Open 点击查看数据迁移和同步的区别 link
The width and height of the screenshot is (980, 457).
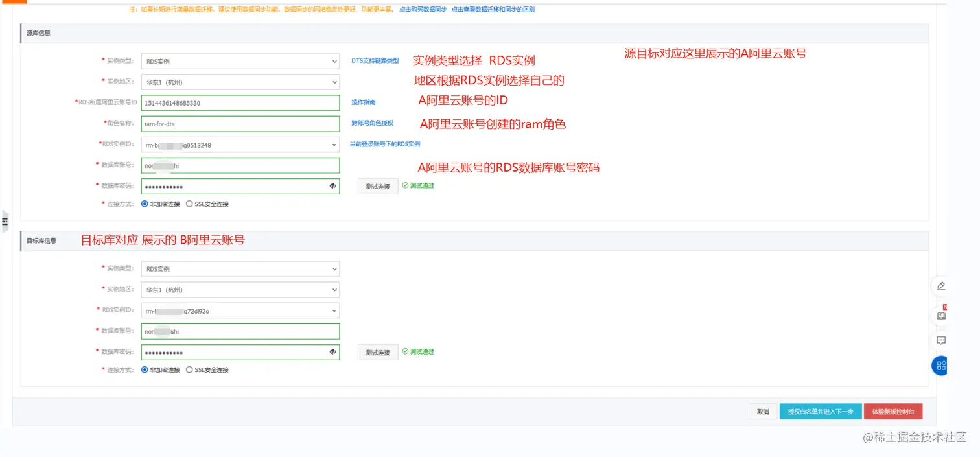493,10
